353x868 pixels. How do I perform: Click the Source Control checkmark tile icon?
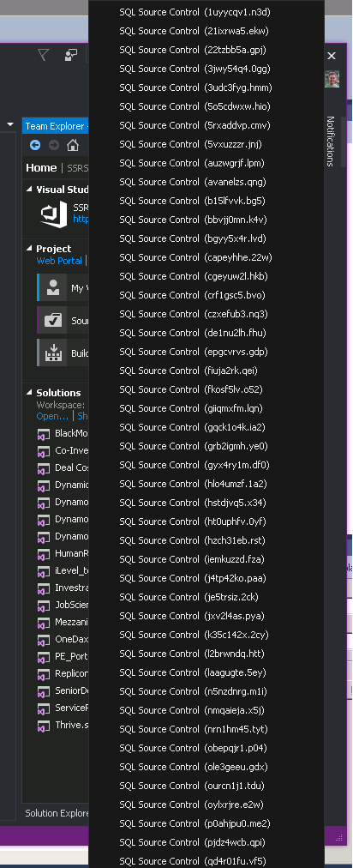(52, 320)
